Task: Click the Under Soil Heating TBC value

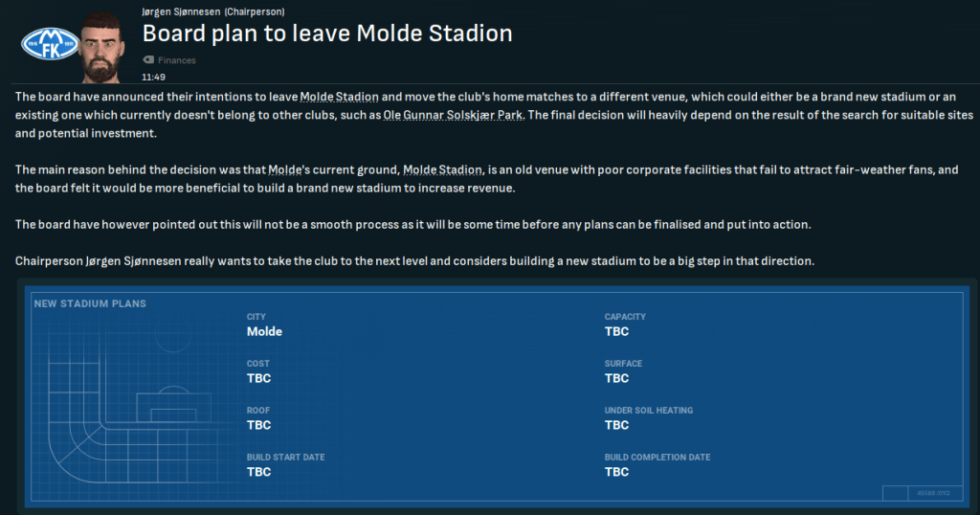Action: pyautogui.click(x=616, y=425)
